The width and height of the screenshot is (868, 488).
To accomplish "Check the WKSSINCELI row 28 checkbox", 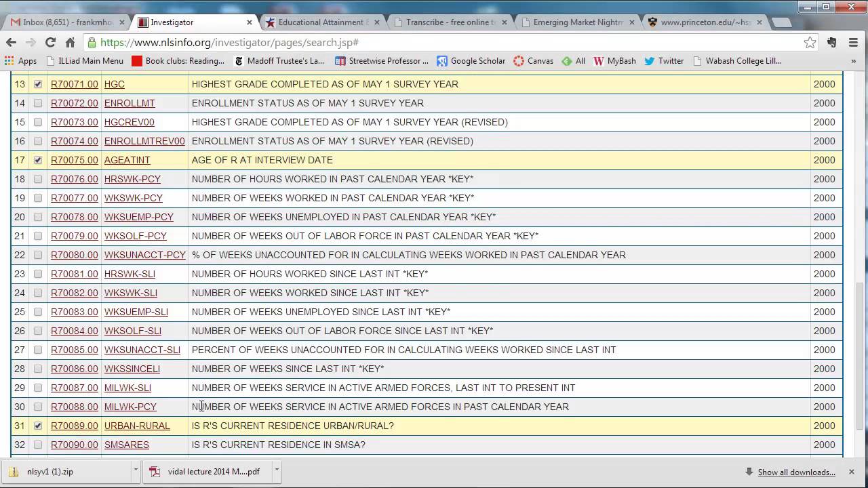I will [38, 369].
